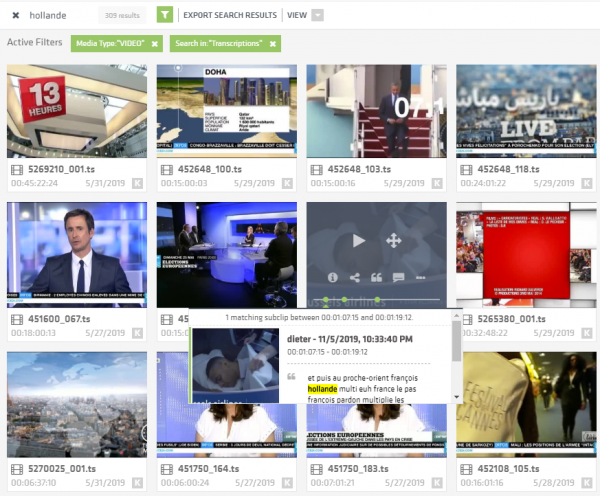Click the K badge on 452648_118.ts card
Image resolution: width=600 pixels, height=496 pixels.
point(587,183)
